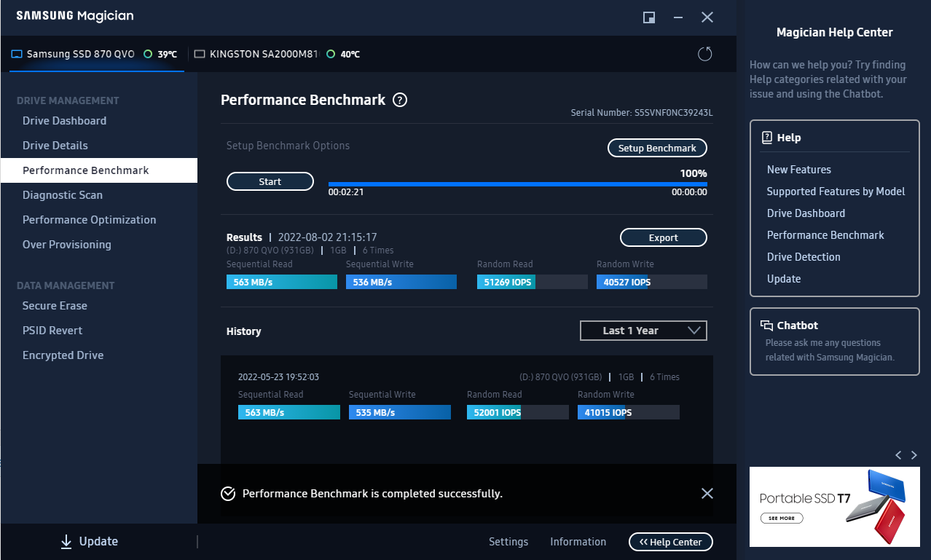
Task: Click the compact mode window icon
Action: pyautogui.click(x=649, y=17)
